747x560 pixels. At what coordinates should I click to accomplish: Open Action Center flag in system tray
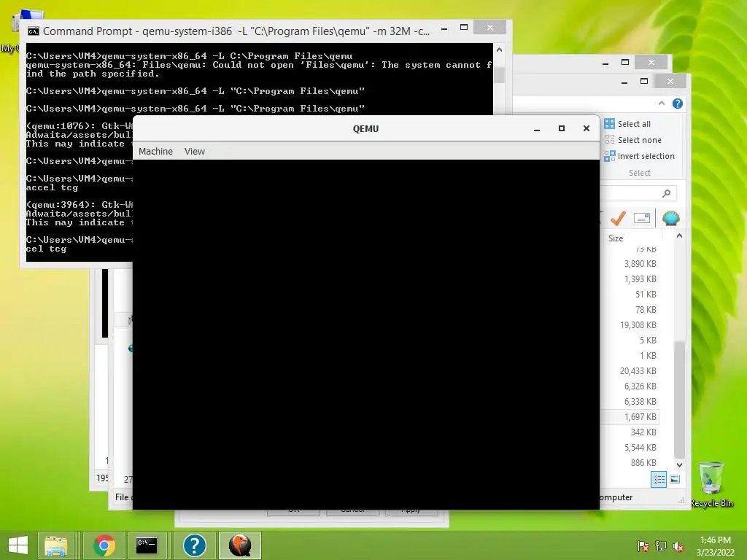click(x=643, y=546)
